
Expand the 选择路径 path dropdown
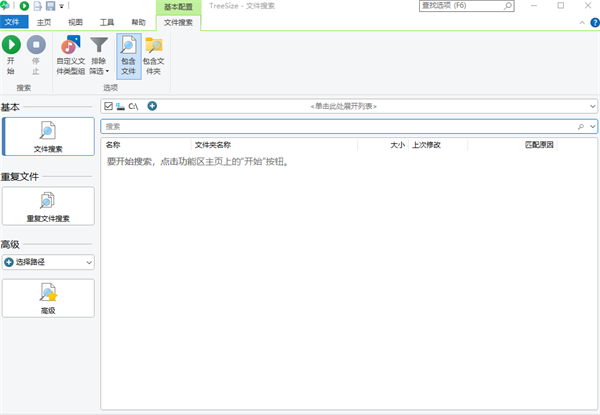[90, 262]
